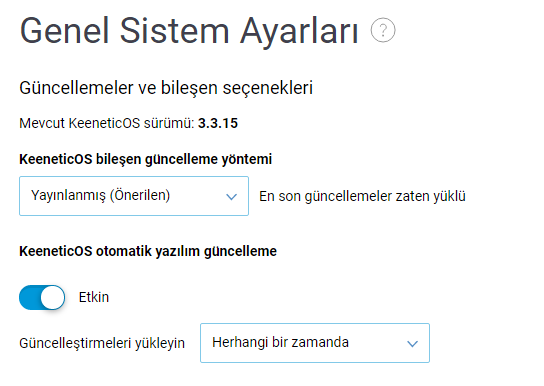This screenshot has height=386, width=544.
Task: Click the Genel Sistem Ayarları page title
Action: point(189,32)
